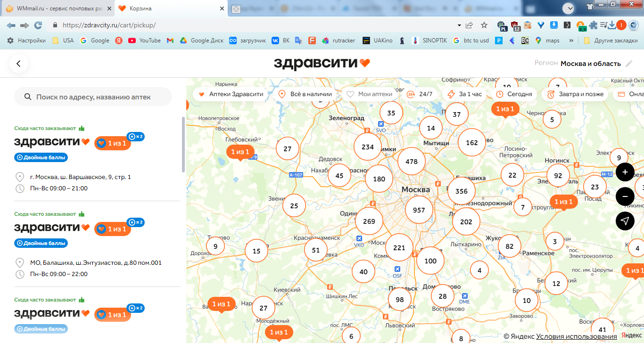Zoom out on the map

point(625,196)
